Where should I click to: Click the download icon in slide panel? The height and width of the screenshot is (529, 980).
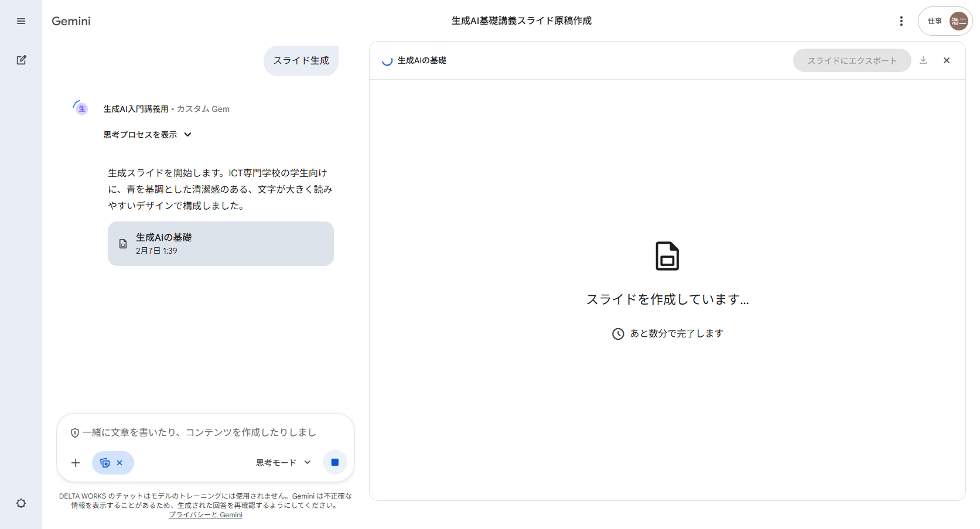(x=923, y=60)
